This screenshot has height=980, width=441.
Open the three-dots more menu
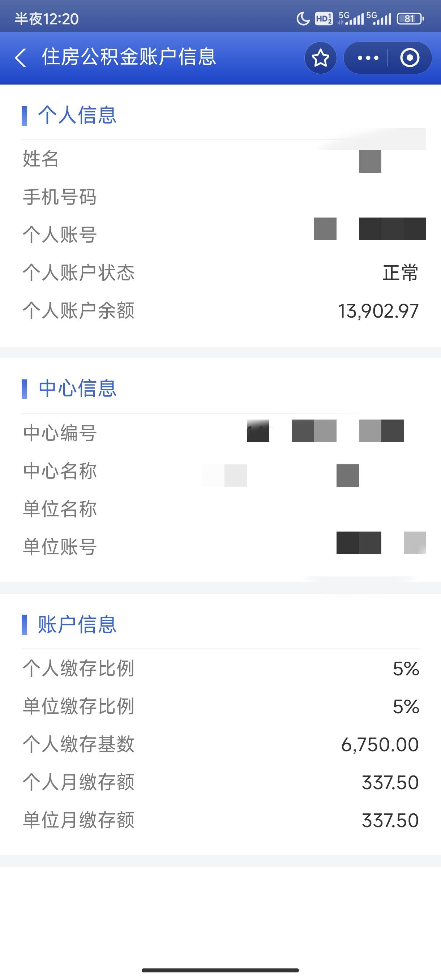pyautogui.click(x=368, y=58)
